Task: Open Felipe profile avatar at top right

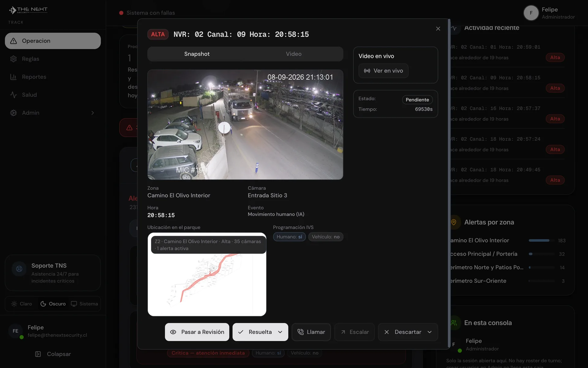Action: tap(531, 13)
